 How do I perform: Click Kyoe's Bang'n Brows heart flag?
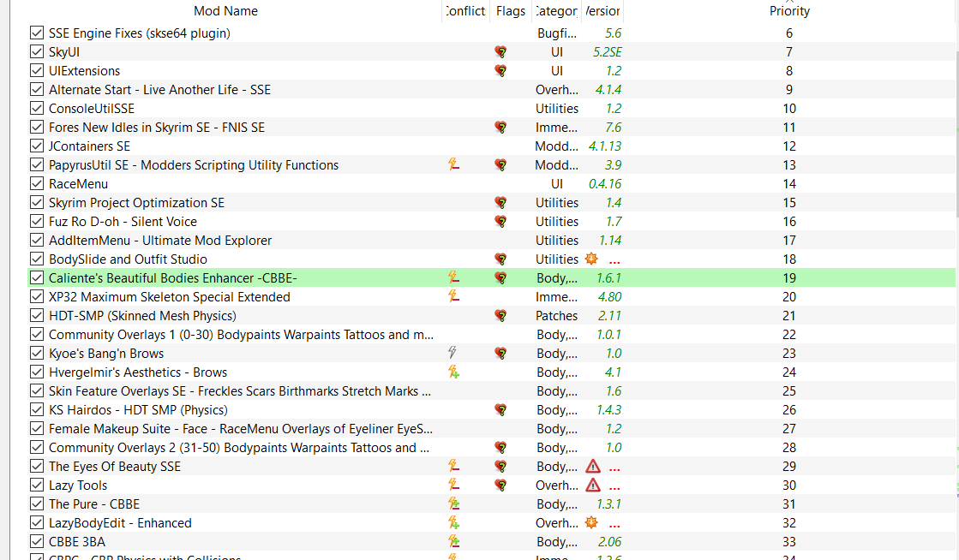pos(500,354)
